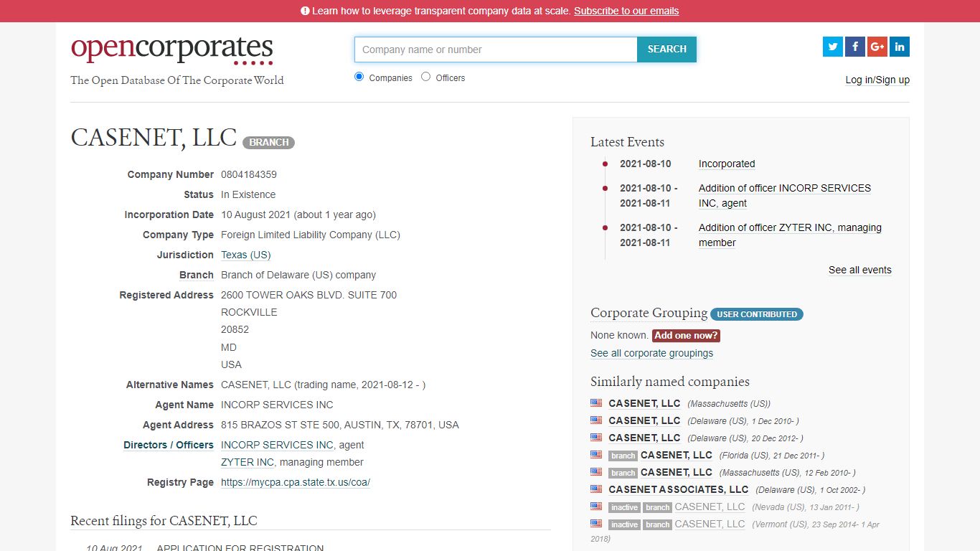
Task: Open CASENET, LLC Florida branch result
Action: [x=677, y=455]
